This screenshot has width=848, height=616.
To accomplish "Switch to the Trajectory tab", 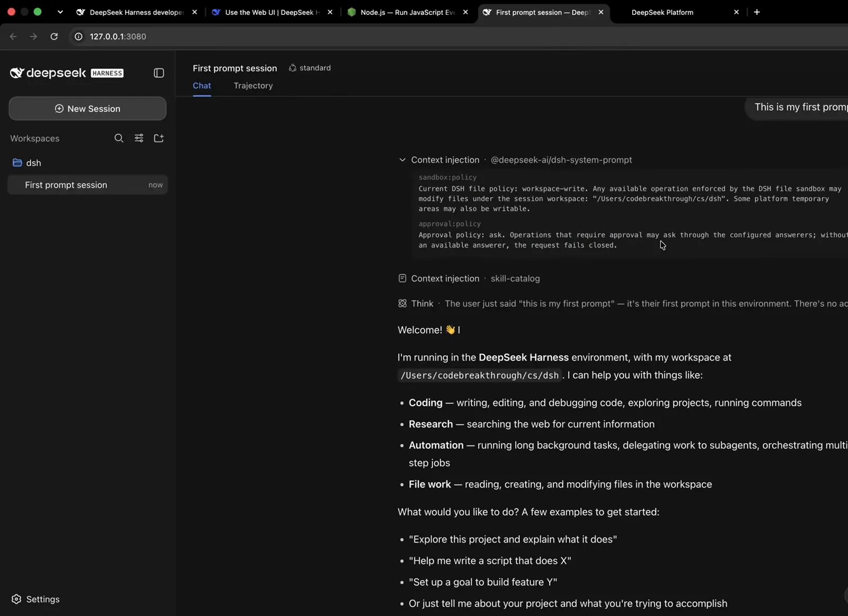I will coord(253,86).
